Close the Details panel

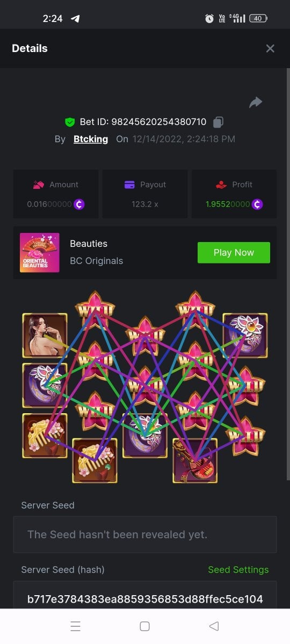[x=270, y=48]
